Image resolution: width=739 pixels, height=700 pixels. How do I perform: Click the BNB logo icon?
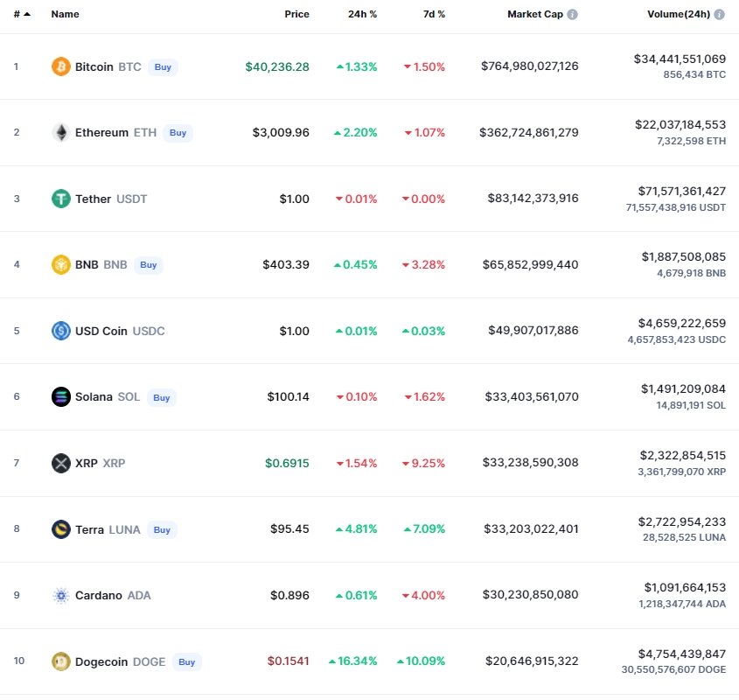[x=61, y=264]
